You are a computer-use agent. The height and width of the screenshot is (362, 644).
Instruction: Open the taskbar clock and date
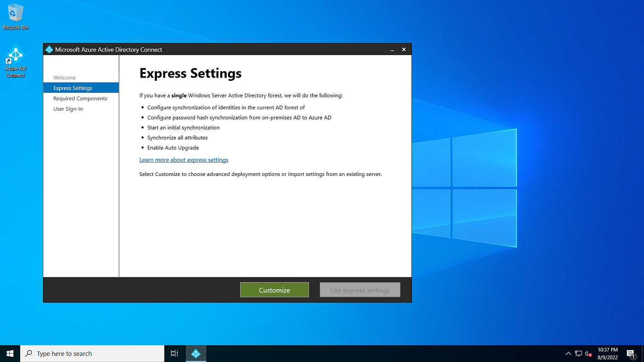[608, 353]
